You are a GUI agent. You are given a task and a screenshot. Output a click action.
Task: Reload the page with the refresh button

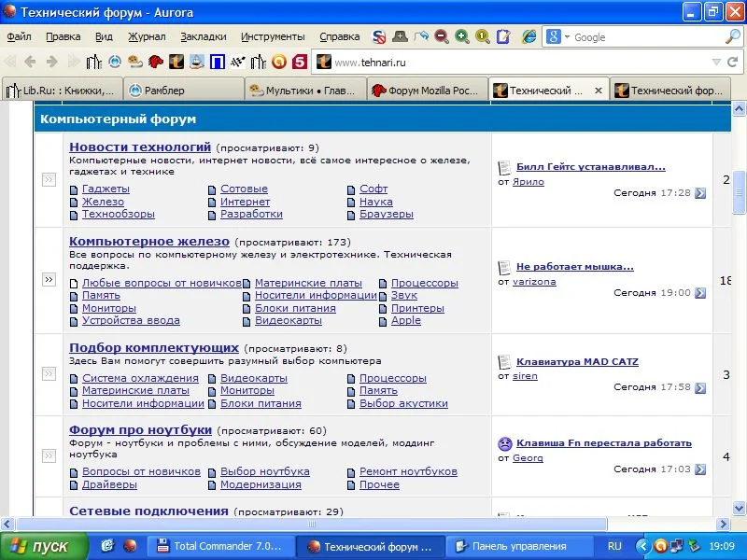(733, 62)
